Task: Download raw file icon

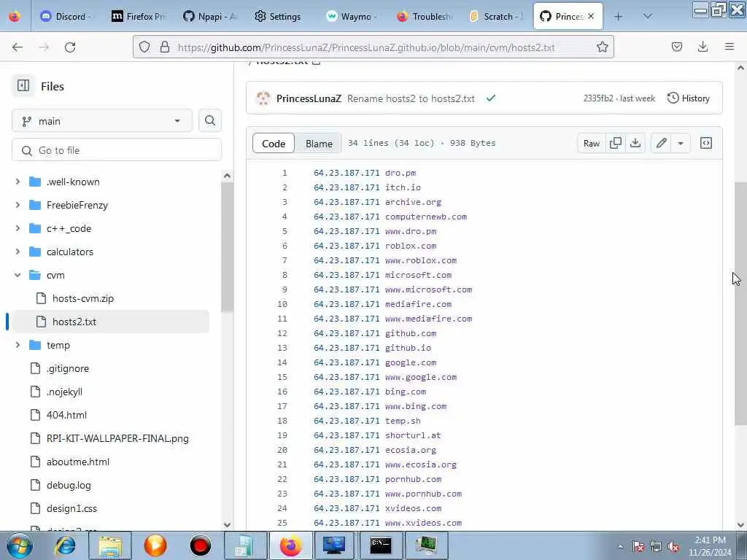Action: [x=635, y=143]
